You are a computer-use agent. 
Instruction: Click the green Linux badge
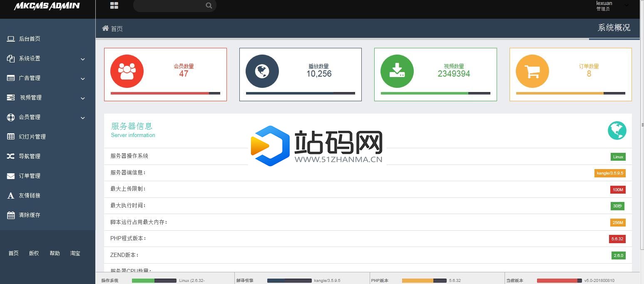point(618,157)
